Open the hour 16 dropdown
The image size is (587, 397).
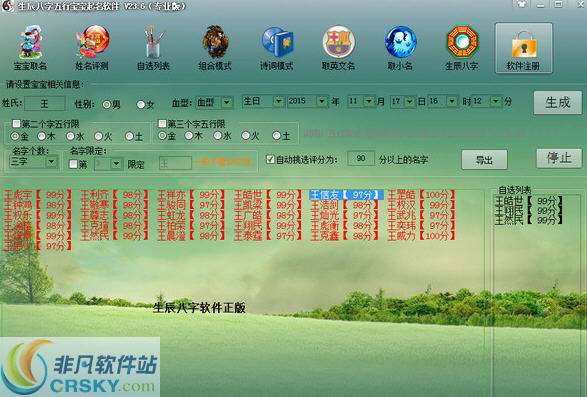coord(452,101)
